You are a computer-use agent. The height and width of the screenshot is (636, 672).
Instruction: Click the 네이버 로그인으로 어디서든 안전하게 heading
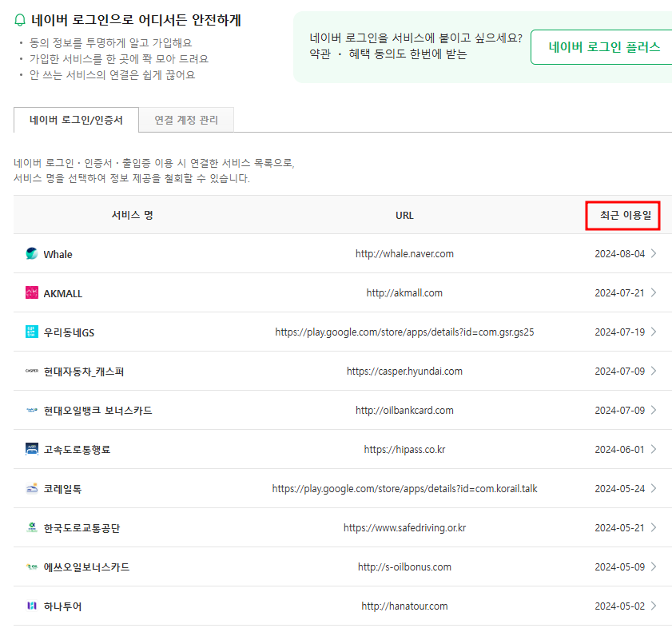pyautogui.click(x=137, y=20)
